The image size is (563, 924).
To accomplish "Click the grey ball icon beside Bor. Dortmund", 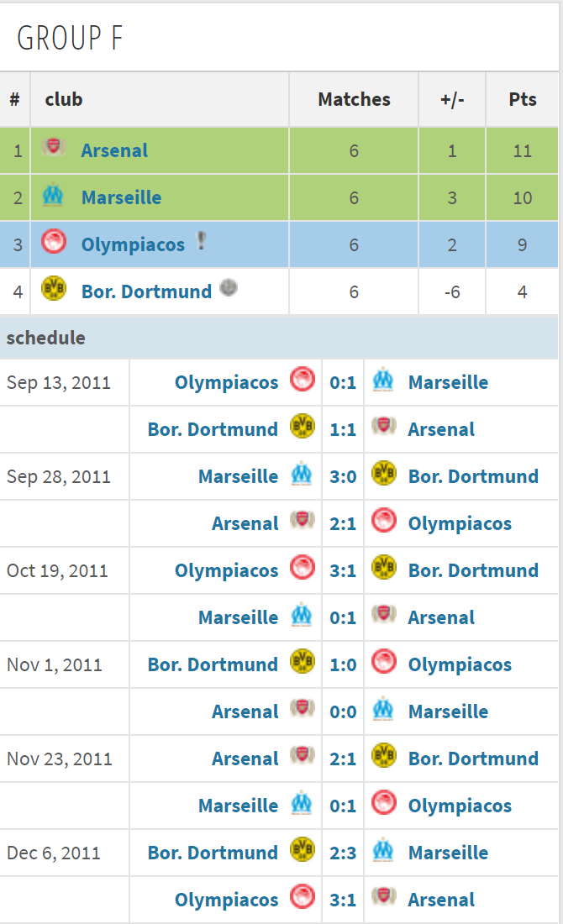I will coord(228,288).
